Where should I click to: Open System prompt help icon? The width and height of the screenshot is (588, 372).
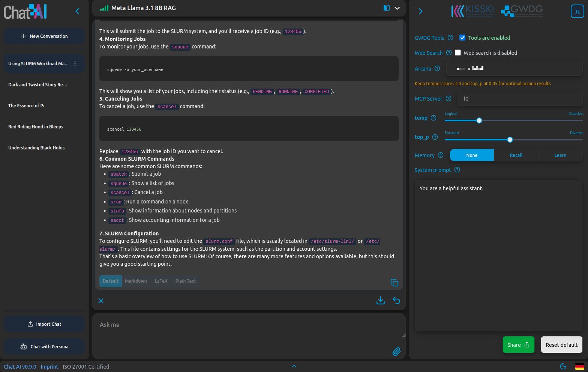[x=457, y=170]
